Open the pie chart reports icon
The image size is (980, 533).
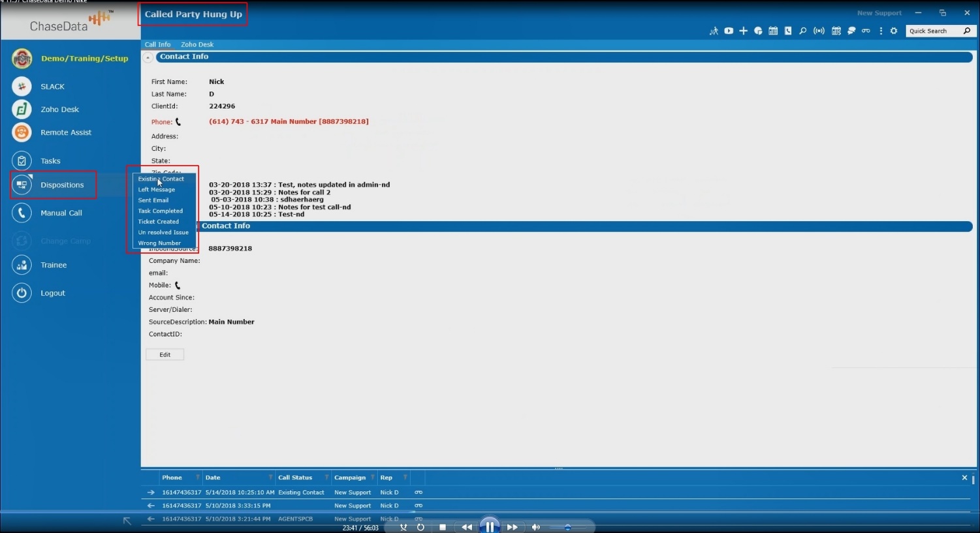coord(758,31)
